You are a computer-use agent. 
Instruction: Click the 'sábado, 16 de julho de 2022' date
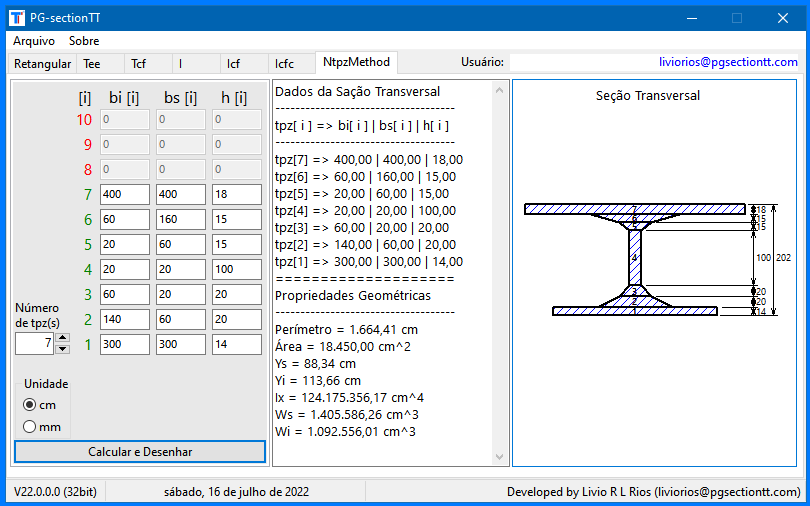coord(237,492)
